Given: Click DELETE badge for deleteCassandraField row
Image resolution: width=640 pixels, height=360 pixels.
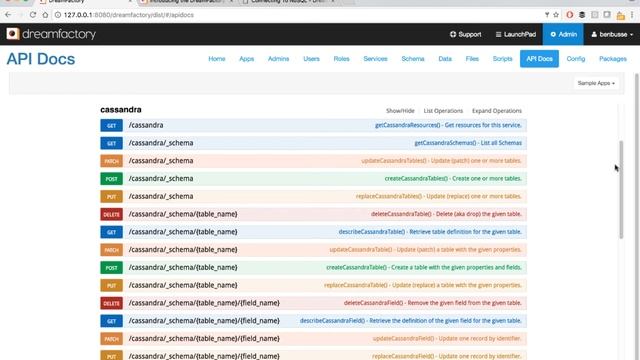Looking at the screenshot, I should pyautogui.click(x=111, y=303).
